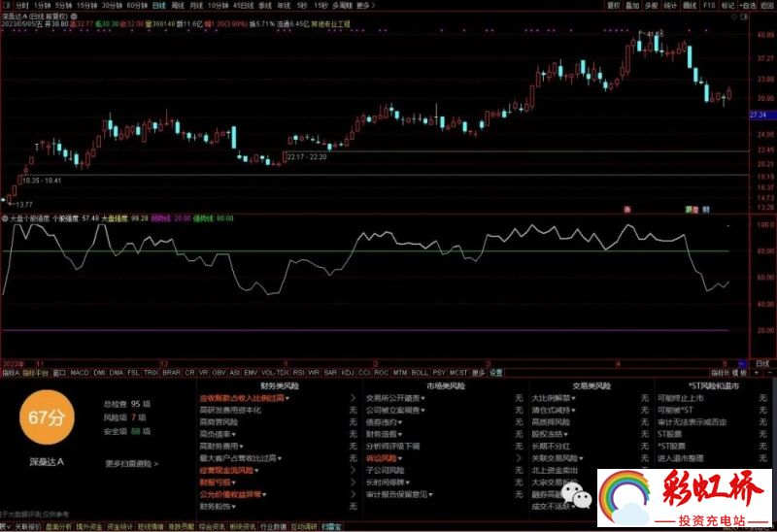
Task: Click the minus zoom button in indicator bar
Action: coord(769,372)
